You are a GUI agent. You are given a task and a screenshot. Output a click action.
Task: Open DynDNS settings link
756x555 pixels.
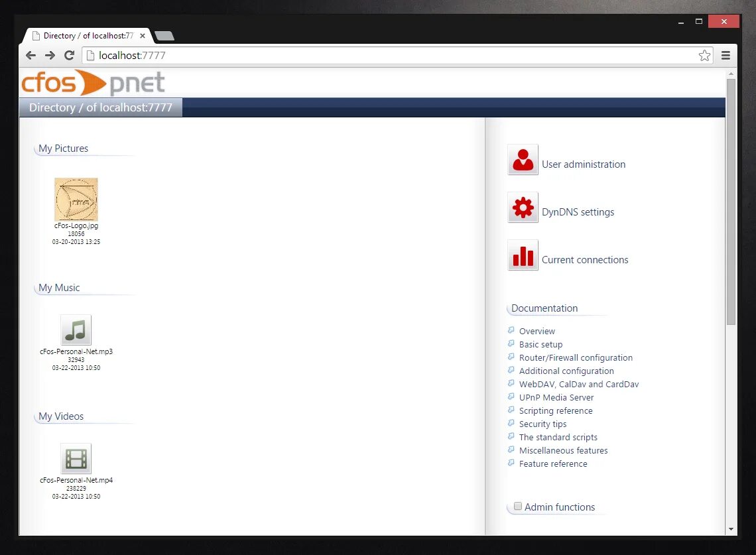coord(578,212)
